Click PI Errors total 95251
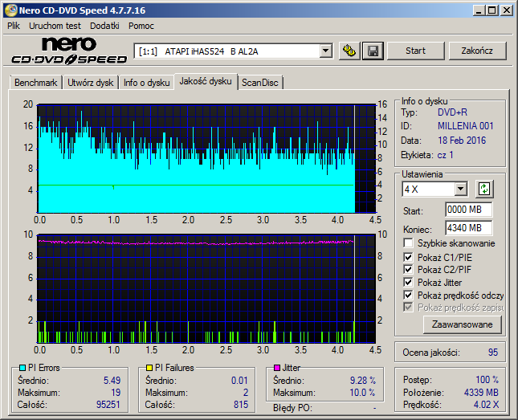Screen dimensions: 518x420 click(x=108, y=405)
